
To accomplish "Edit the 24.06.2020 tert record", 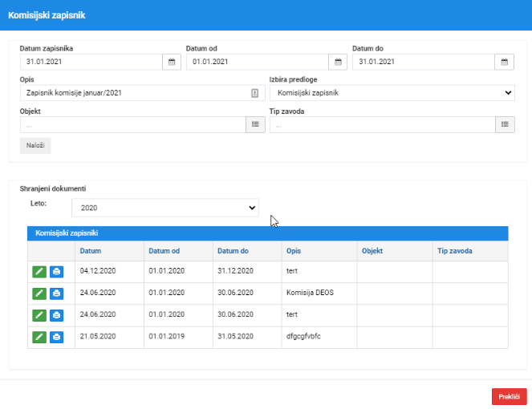I will tap(39, 315).
